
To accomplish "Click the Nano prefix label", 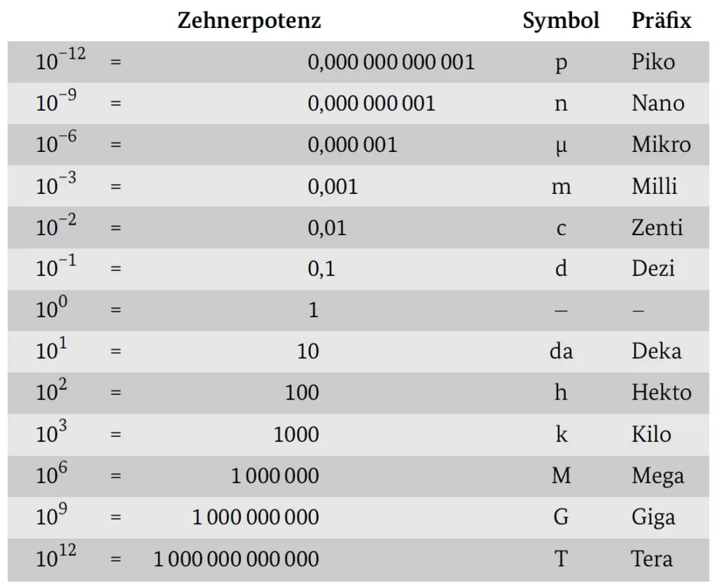I will point(657,104).
